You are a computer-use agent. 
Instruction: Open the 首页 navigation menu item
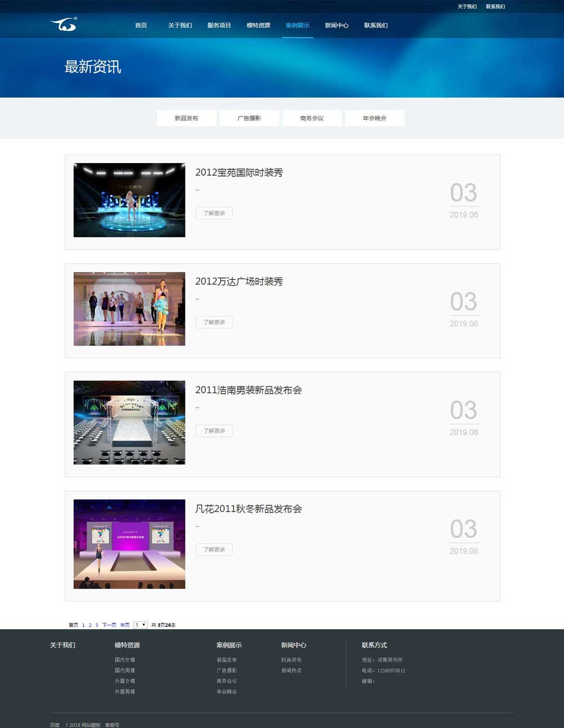click(141, 25)
